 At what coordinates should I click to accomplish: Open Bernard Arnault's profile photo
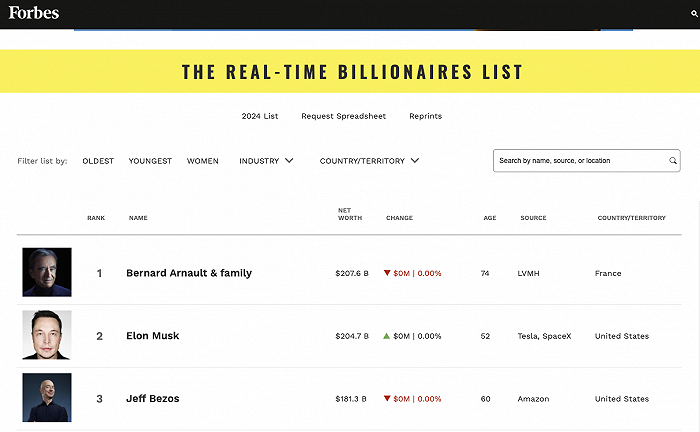click(x=47, y=272)
